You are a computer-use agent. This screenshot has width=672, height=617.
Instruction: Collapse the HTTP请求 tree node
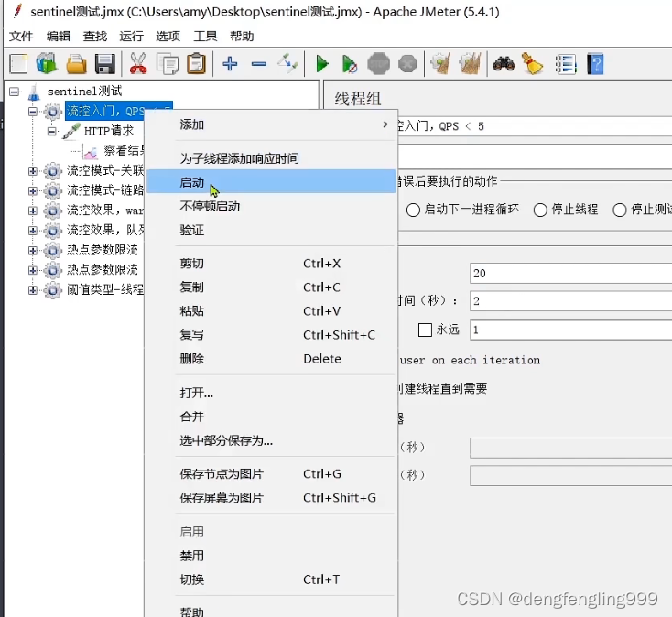(x=52, y=131)
